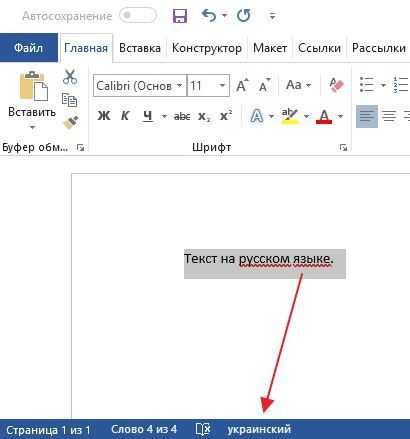This screenshot has height=439, width=410.
Task: Select the Format Painter brush icon
Action: [71, 123]
